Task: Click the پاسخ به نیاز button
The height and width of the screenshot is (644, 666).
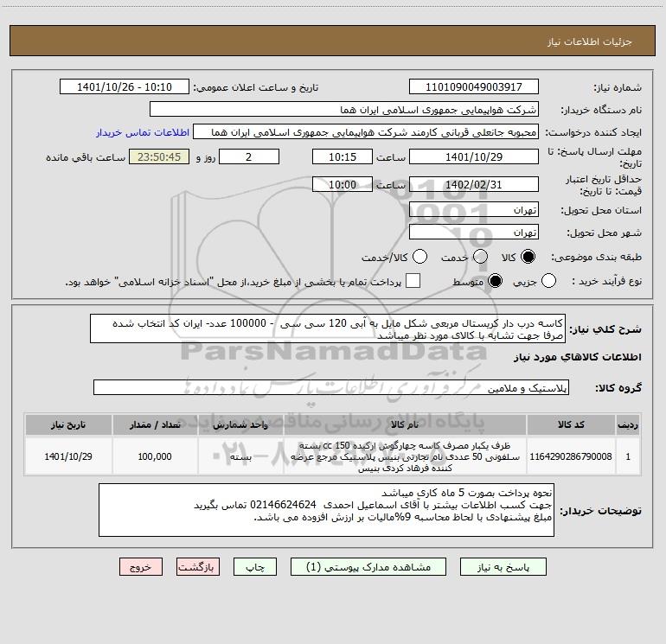Action: pos(503,567)
